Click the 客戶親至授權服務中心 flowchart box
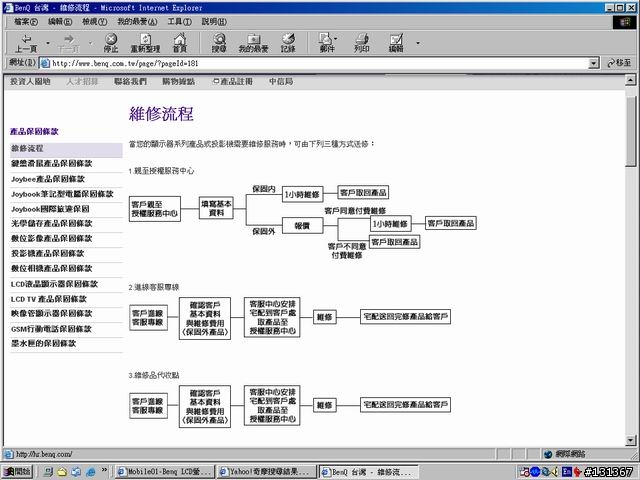The width and height of the screenshot is (640, 480). click(155, 209)
